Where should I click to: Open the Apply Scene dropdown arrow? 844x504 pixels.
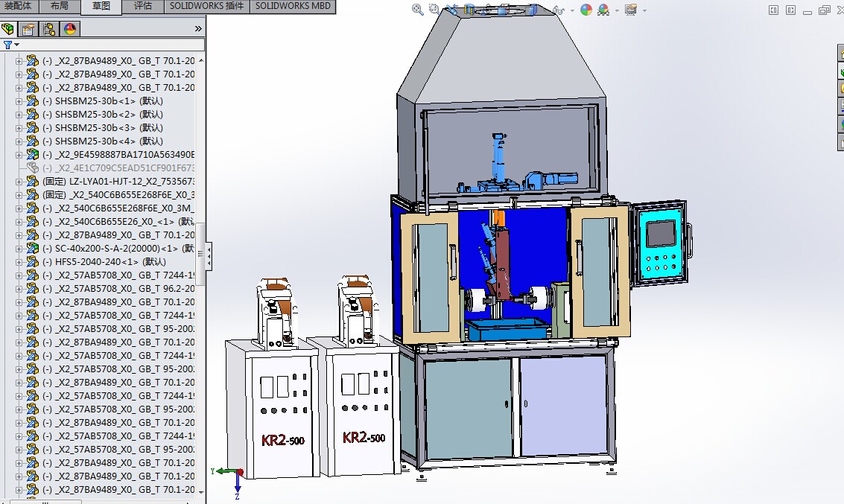[617, 10]
